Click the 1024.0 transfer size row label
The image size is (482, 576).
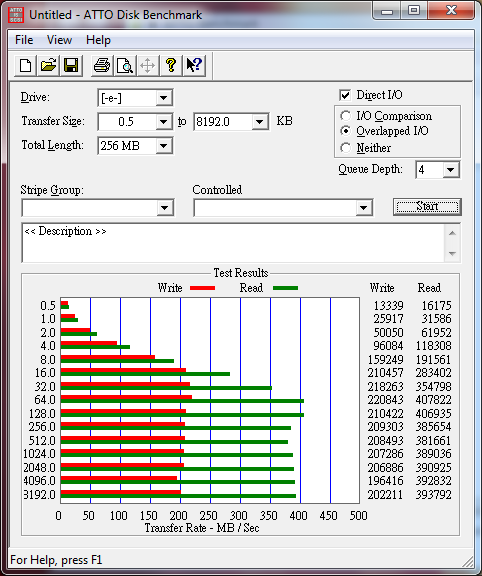point(39,454)
